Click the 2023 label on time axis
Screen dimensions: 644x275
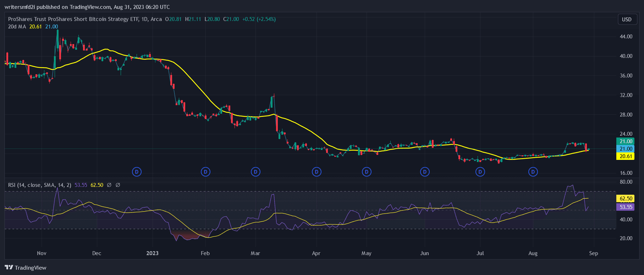[x=153, y=253]
